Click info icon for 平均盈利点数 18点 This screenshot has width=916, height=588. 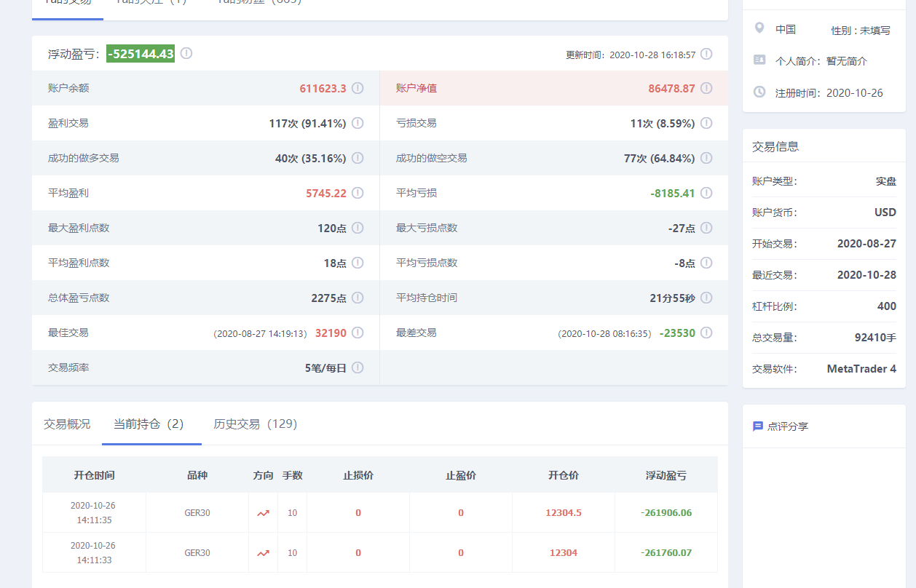point(358,263)
